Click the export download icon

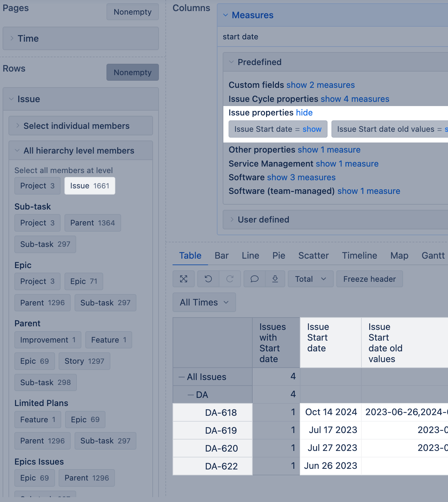[x=275, y=279]
